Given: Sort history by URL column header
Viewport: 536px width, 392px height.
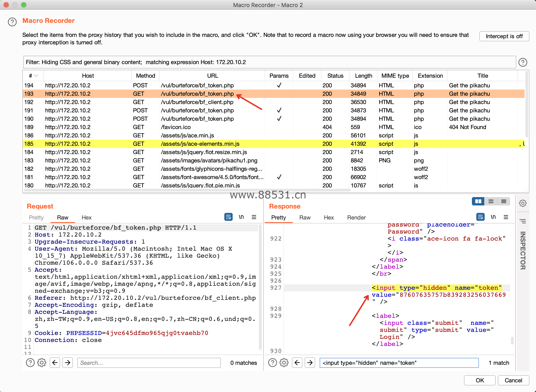Looking at the screenshot, I should 212,76.
